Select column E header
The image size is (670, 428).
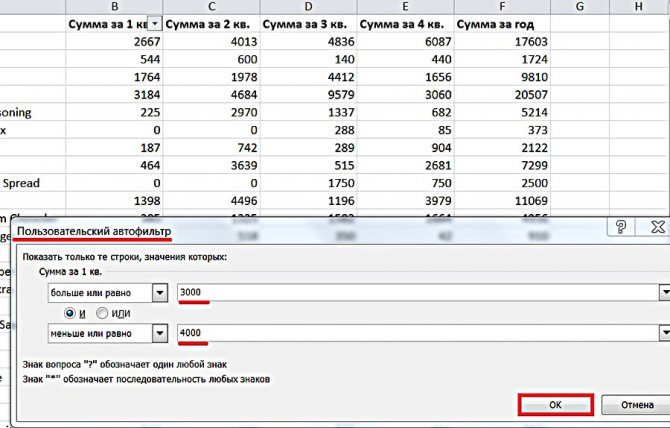[x=405, y=6]
